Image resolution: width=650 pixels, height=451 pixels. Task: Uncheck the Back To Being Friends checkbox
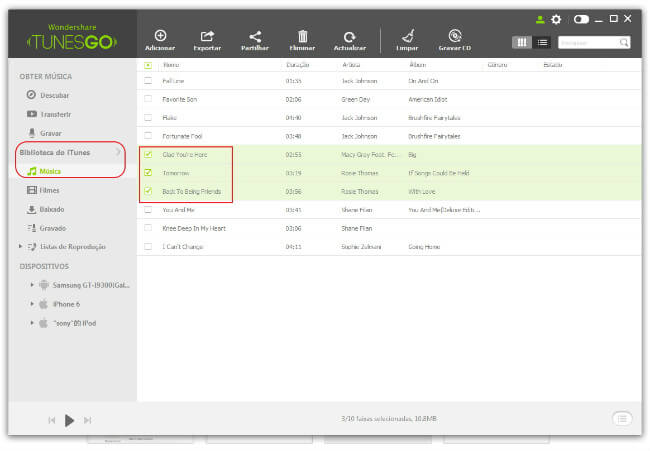pos(148,191)
